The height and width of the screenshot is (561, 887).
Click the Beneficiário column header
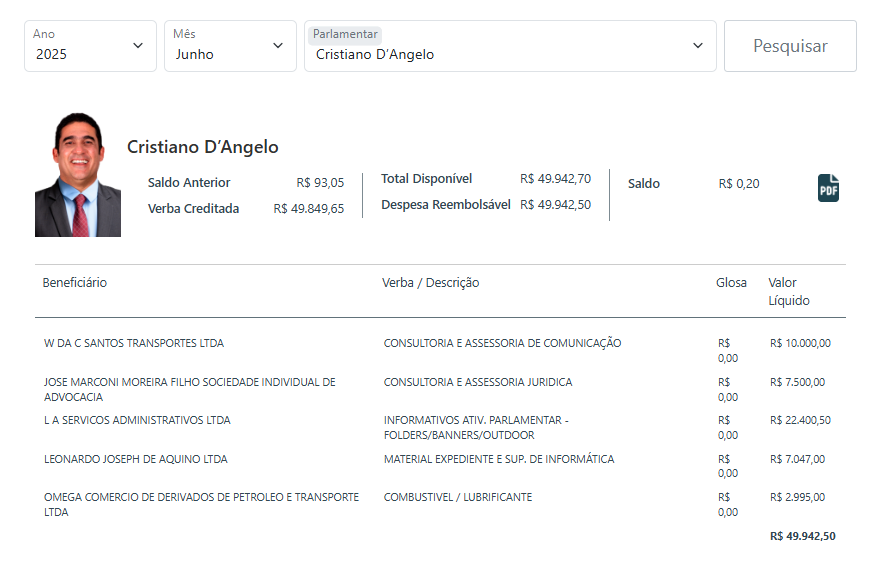[75, 283]
